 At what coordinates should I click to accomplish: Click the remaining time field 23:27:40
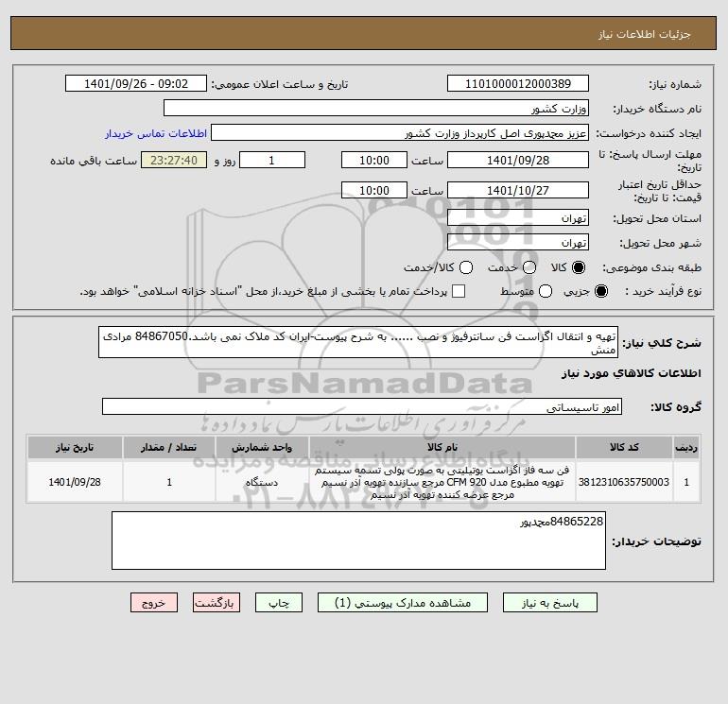pos(174,161)
